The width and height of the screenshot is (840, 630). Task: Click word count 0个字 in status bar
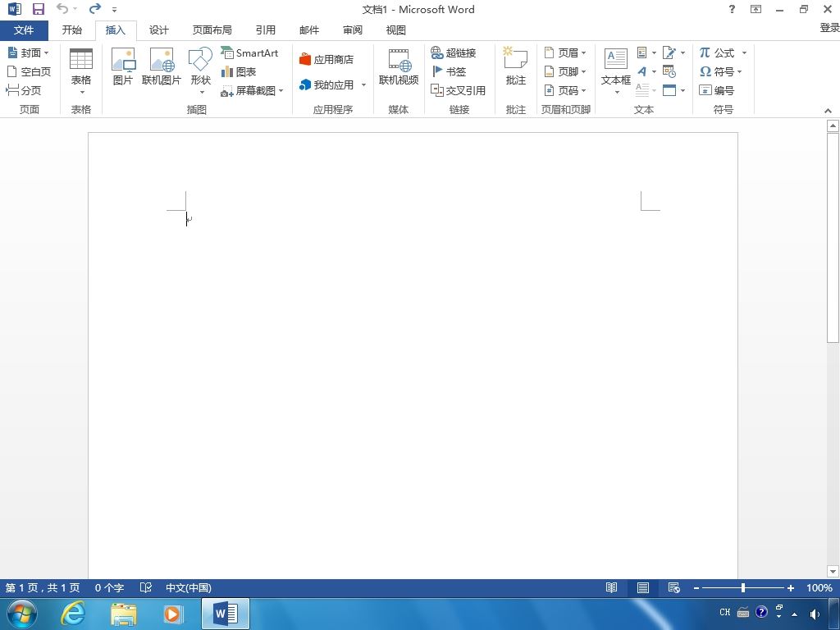pyautogui.click(x=109, y=587)
